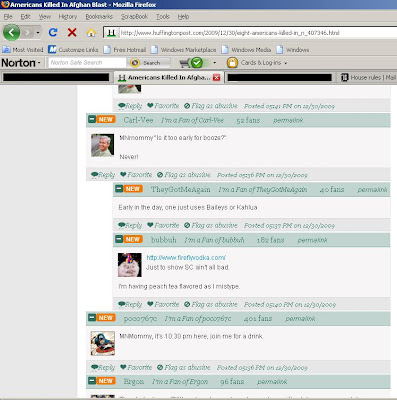Open the Carl-Vee username profile
Viewport: 397px width, 400px height.
click(x=138, y=120)
